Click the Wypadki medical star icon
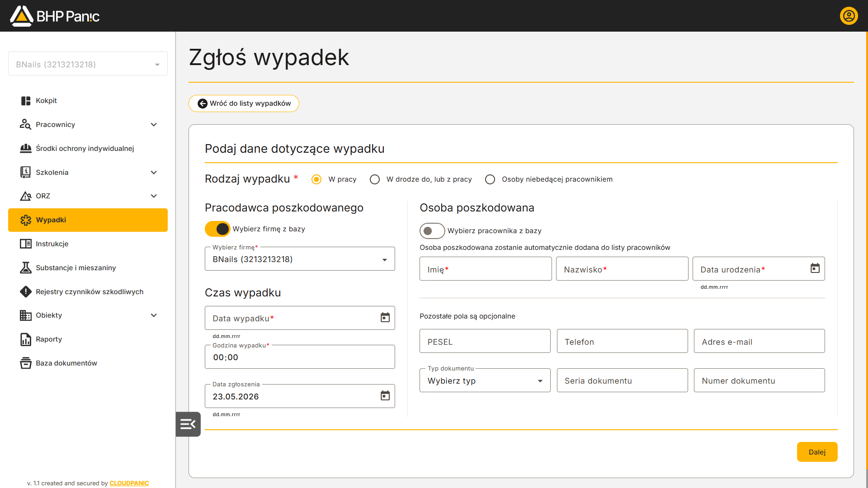This screenshot has width=868, height=488. (26, 220)
